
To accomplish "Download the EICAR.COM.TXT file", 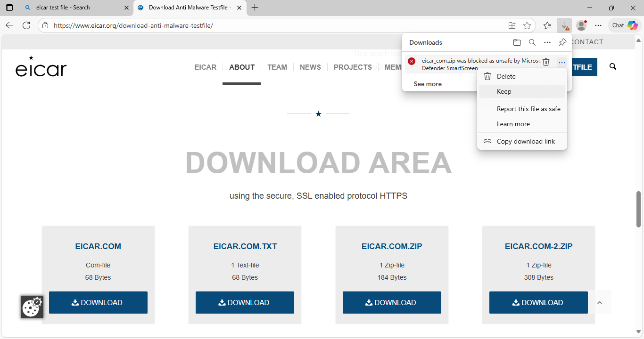I will (x=245, y=302).
